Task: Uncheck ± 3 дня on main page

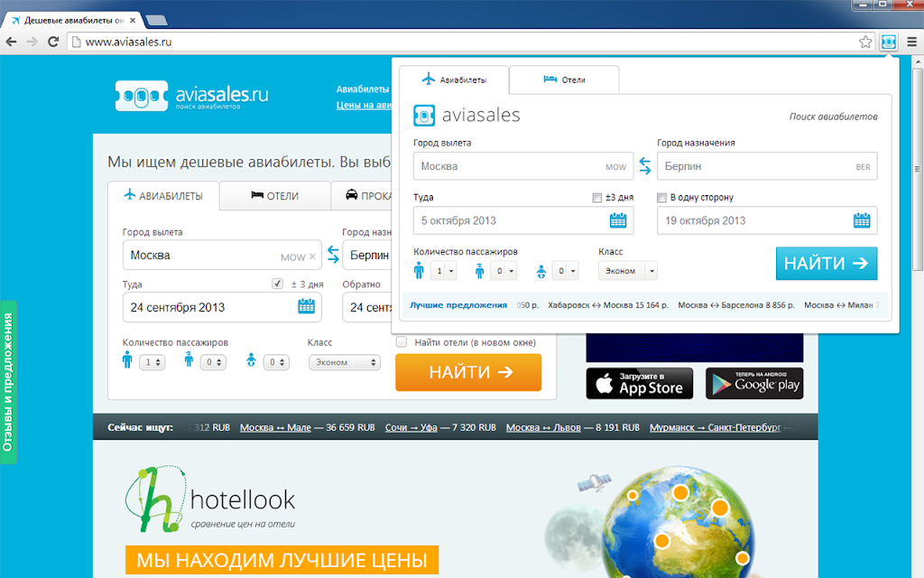Action: 277,284
